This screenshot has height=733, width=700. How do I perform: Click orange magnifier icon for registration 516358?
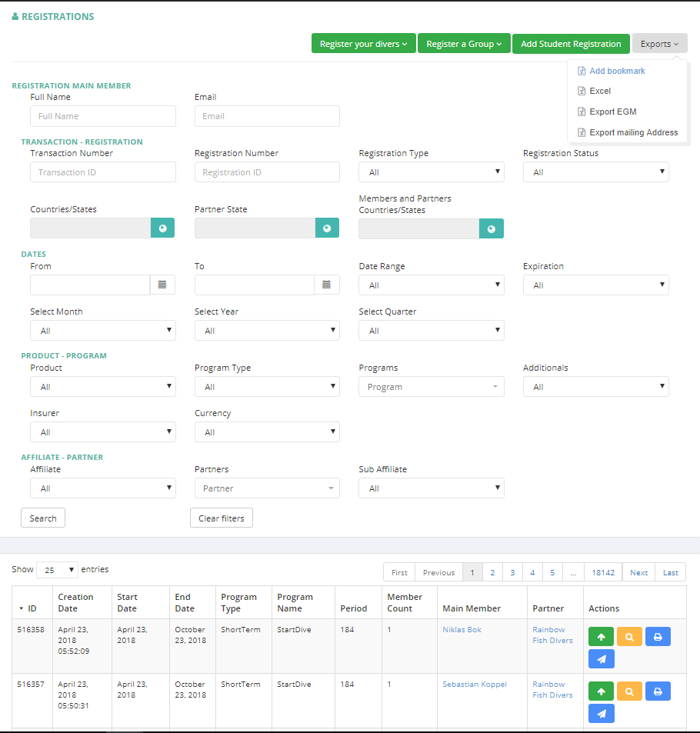pos(629,637)
